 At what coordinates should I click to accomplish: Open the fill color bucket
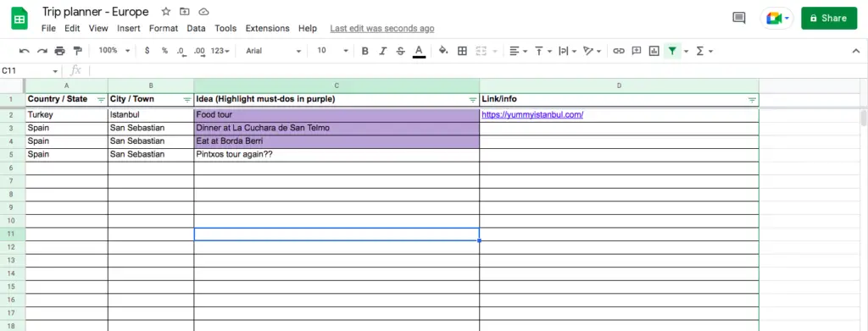click(443, 51)
